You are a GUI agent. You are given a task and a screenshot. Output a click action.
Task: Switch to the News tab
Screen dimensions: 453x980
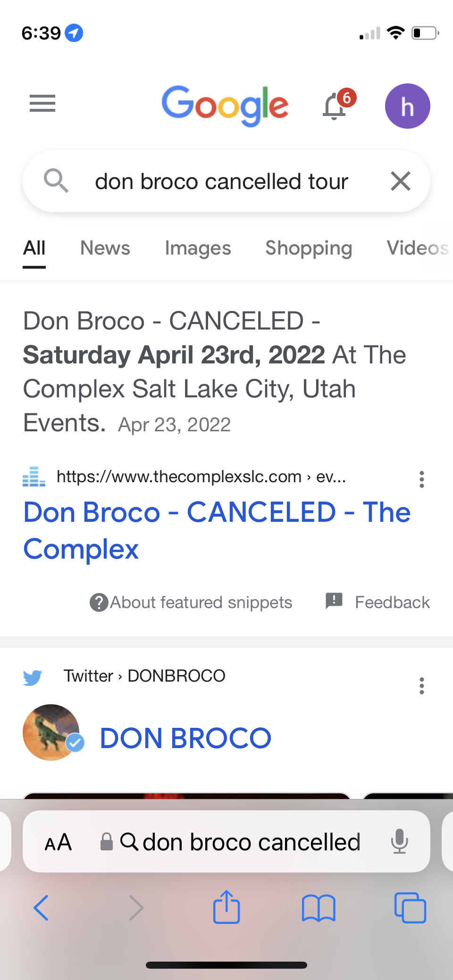point(105,248)
